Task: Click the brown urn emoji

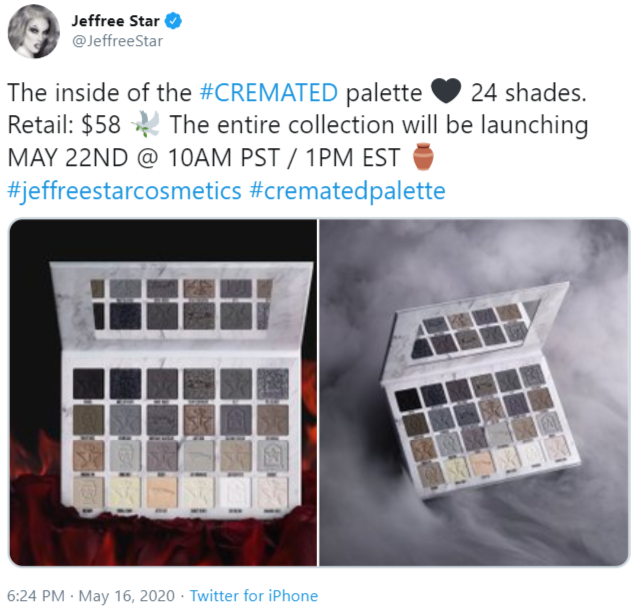Action: pyautogui.click(x=423, y=157)
